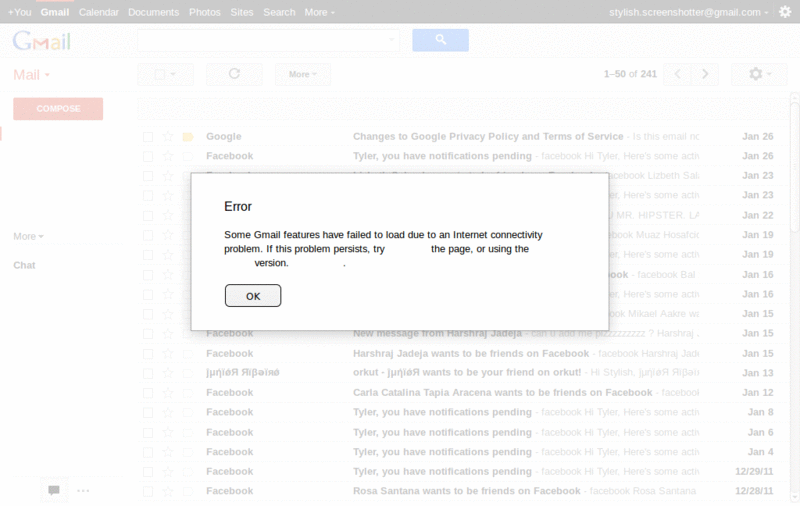Image resolution: width=800 pixels, height=506 pixels.
Task: Open +You in top bar
Action: pyautogui.click(x=20, y=12)
